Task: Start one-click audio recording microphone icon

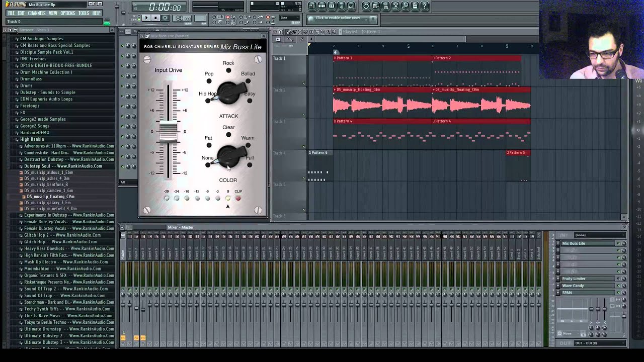Action: click(405, 6)
